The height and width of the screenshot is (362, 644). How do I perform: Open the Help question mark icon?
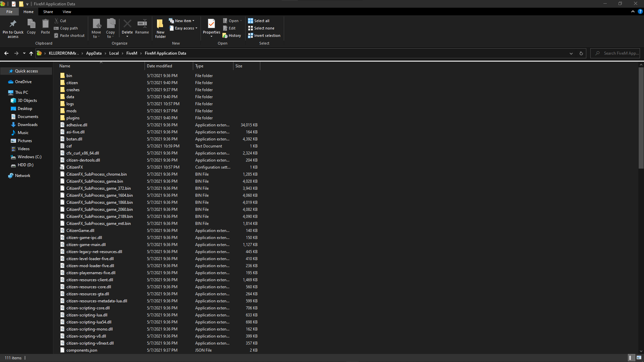[x=640, y=11]
